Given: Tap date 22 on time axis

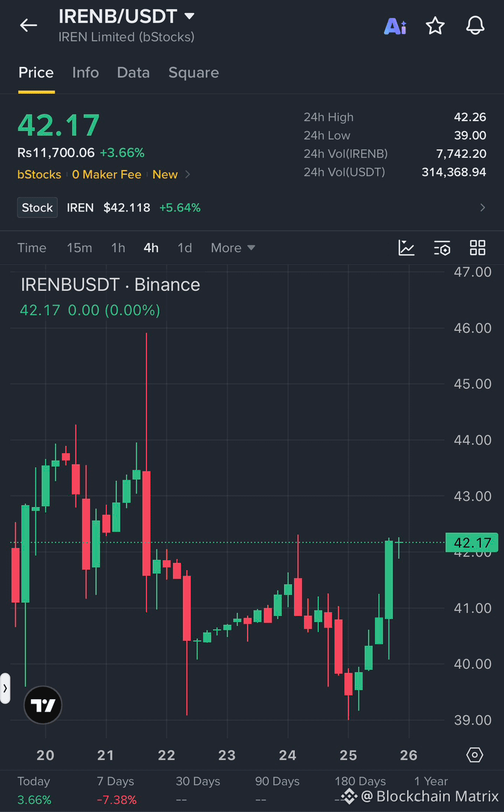Looking at the screenshot, I should [166, 755].
